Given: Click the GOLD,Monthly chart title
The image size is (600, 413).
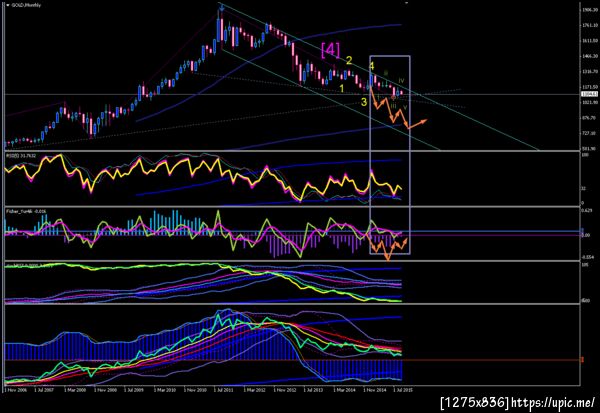Looking at the screenshot, I should click(26, 5).
